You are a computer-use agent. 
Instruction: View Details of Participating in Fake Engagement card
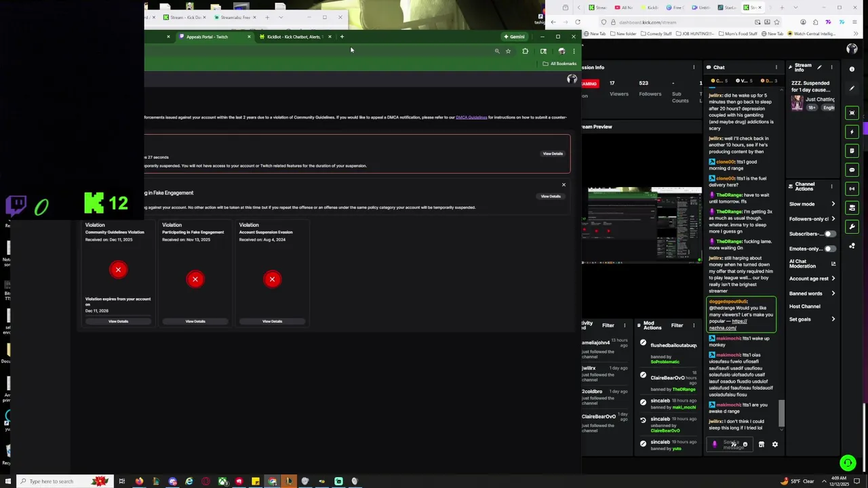[x=195, y=321]
